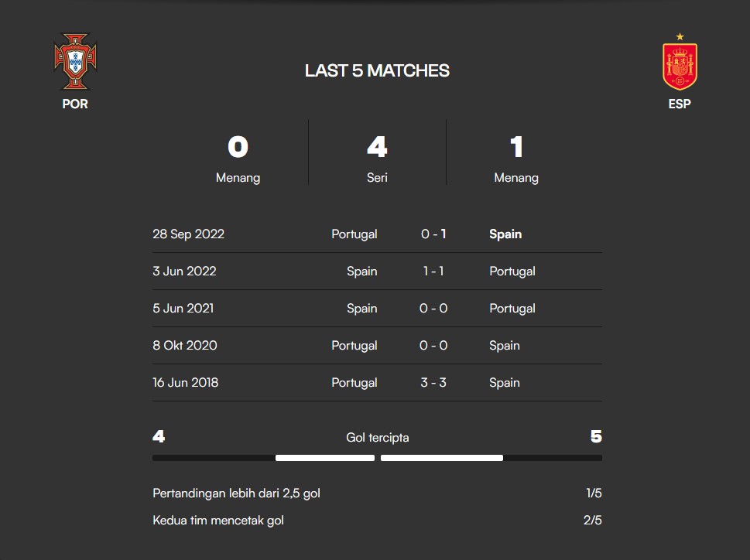This screenshot has height=560, width=750.
Task: Click Pertandingan lebih dari 2,5 gol stat
Action: pos(377,493)
